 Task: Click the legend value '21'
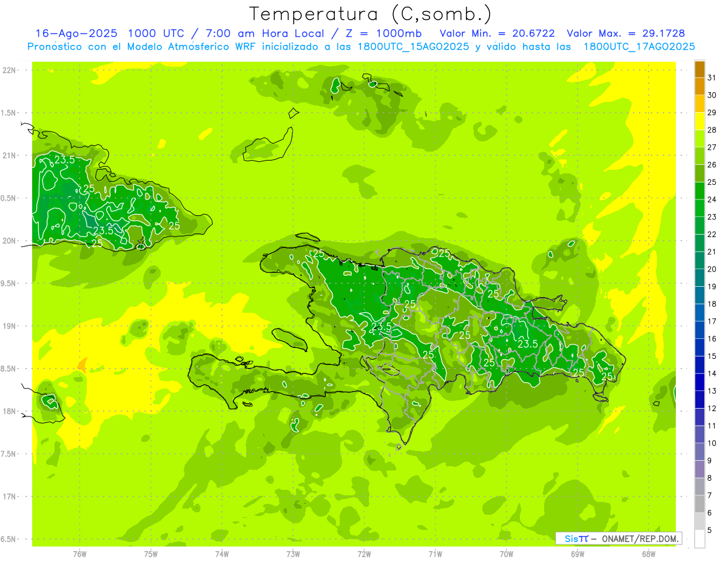click(712, 252)
